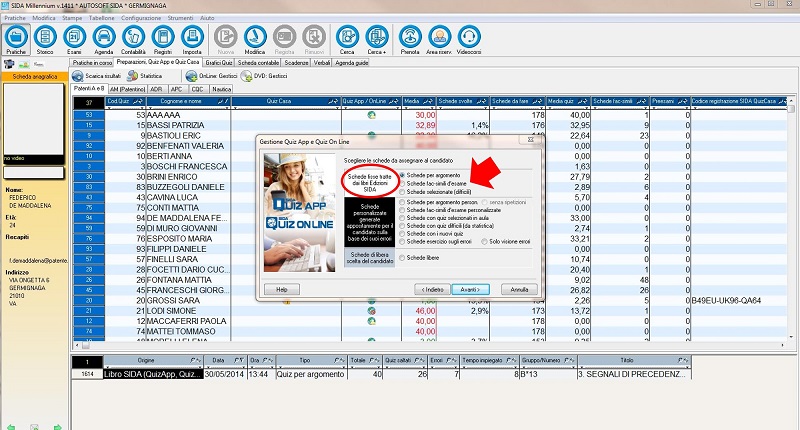Choose the "Schede libere" radio option
The image size is (800, 430).
pos(401,258)
